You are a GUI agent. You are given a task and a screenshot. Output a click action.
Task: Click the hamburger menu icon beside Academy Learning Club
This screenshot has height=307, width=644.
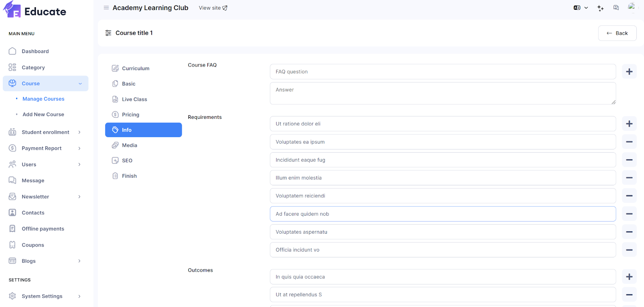click(x=106, y=8)
